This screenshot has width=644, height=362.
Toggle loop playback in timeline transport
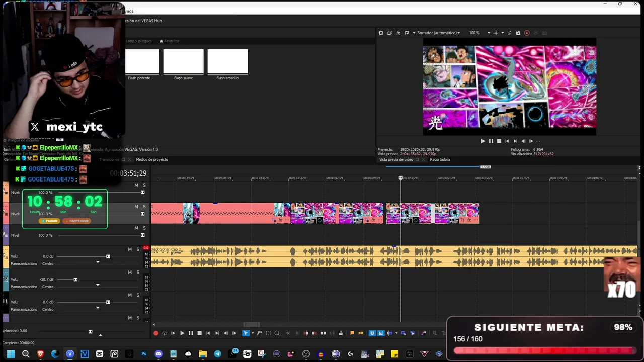[165, 333]
